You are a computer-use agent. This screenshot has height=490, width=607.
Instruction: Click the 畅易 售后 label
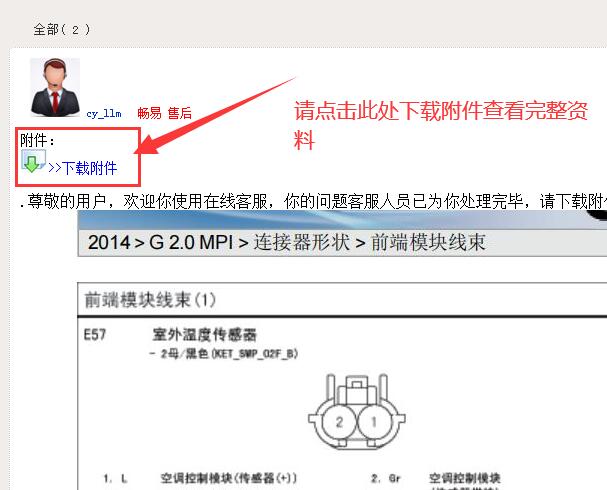[165, 113]
